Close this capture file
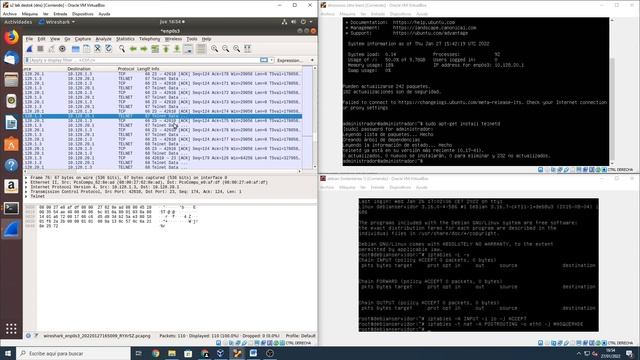The height and width of the screenshot is (360, 640). tap(98, 49)
